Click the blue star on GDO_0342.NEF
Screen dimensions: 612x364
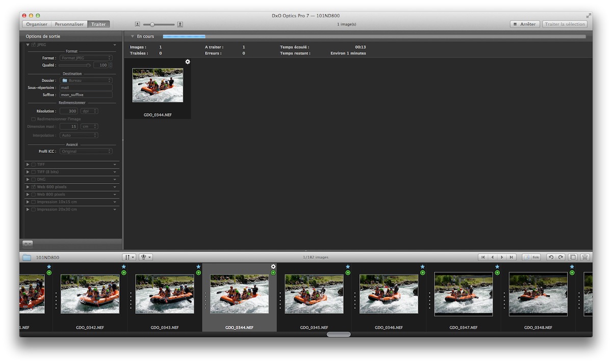(124, 267)
